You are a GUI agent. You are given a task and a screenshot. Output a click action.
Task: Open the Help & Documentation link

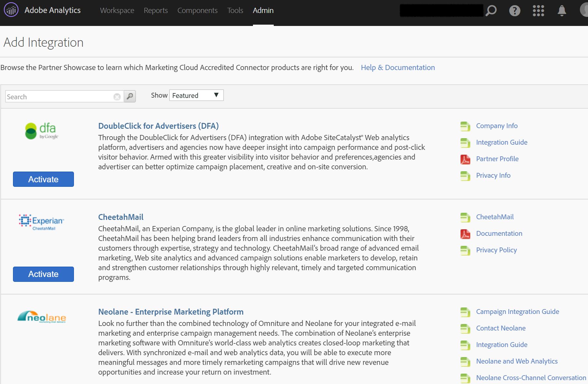pyautogui.click(x=398, y=67)
